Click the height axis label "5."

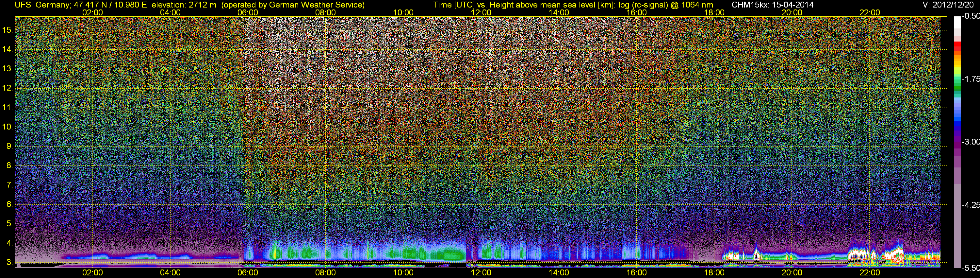pyautogui.click(x=9, y=224)
